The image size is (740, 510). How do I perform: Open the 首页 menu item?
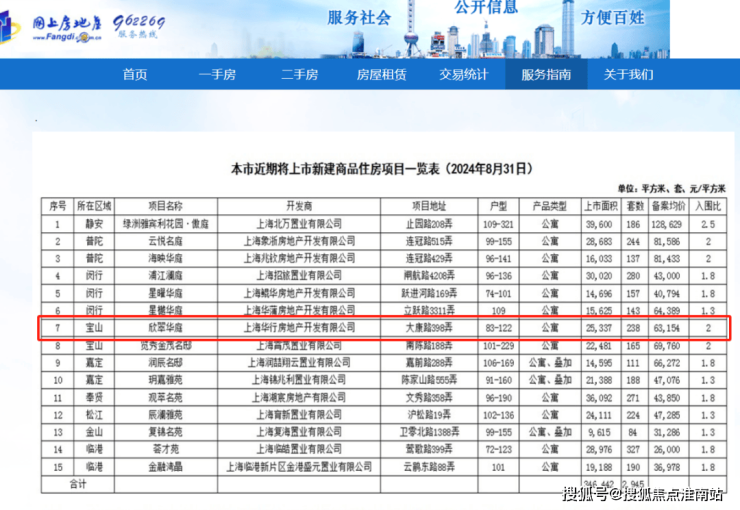(x=135, y=75)
